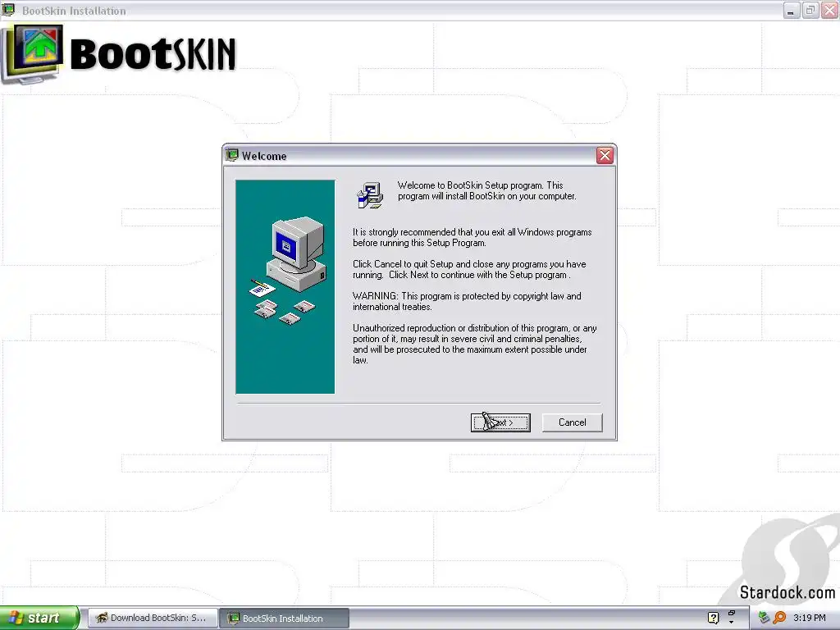Click the Next button in Welcome dialog

(500, 422)
